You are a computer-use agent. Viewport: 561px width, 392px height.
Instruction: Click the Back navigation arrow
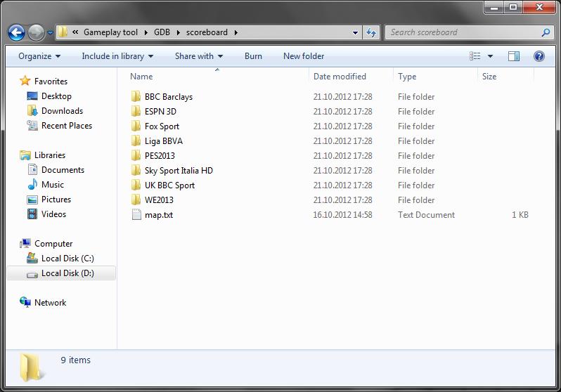click(x=16, y=32)
